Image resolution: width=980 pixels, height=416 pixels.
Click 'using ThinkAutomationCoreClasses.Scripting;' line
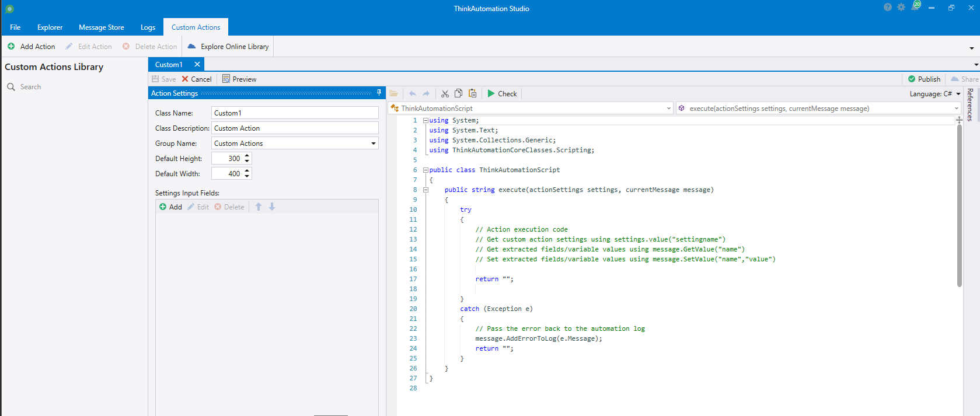point(511,150)
